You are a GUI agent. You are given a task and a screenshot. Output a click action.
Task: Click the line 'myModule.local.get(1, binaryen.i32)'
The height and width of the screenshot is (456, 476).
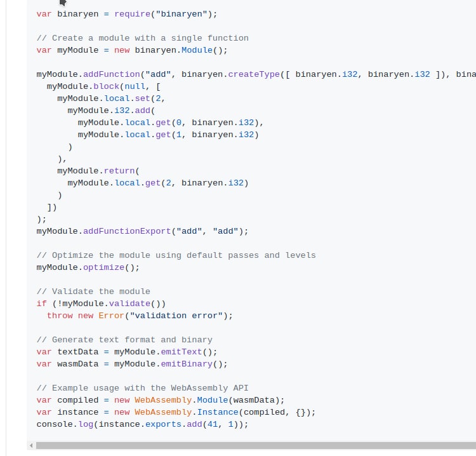pyautogui.click(x=168, y=135)
